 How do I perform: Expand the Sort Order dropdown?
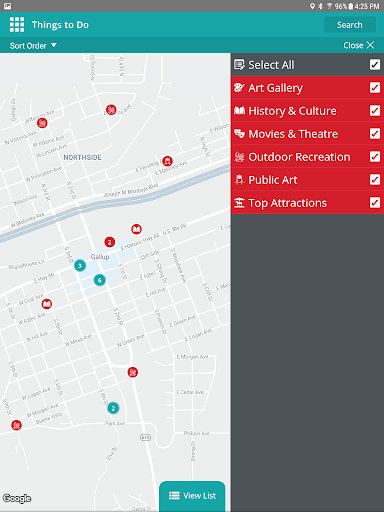33,46
